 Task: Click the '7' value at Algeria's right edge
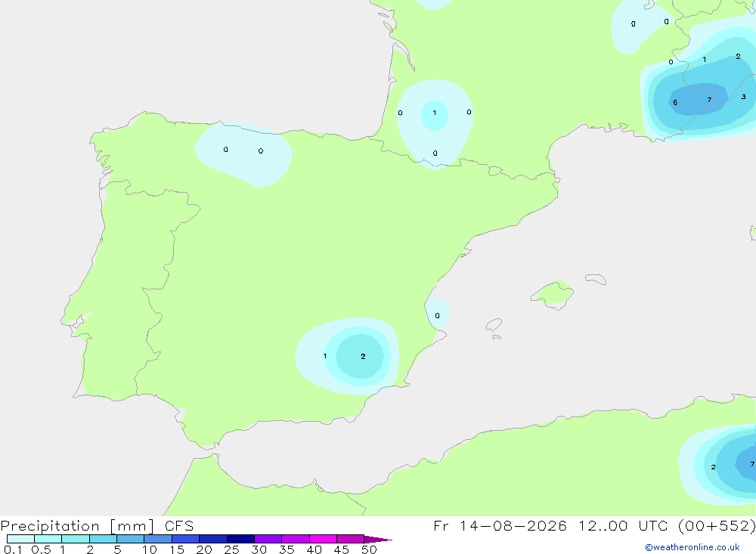point(752,464)
